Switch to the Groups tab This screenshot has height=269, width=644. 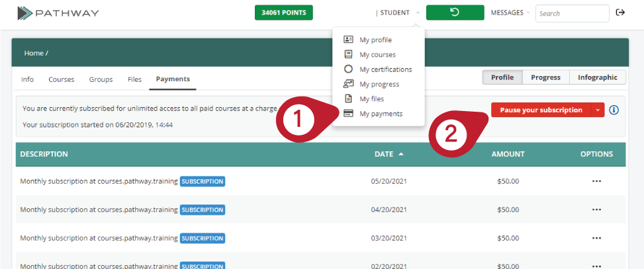coord(101,79)
